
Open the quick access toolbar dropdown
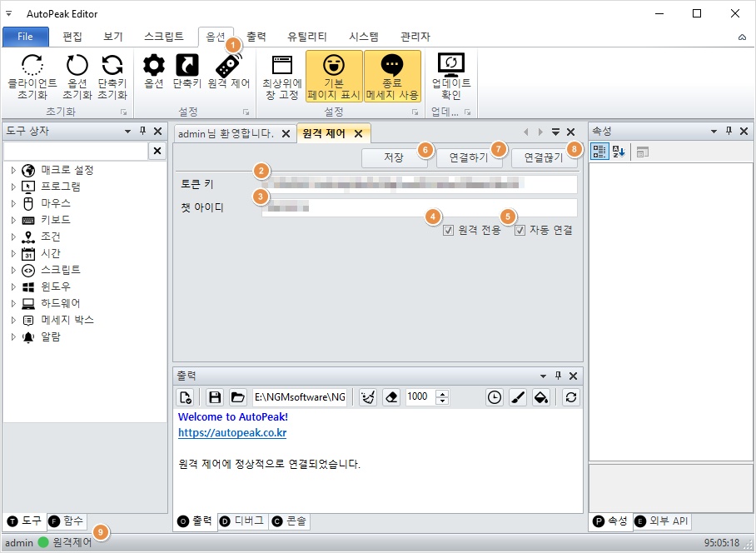coord(8,13)
